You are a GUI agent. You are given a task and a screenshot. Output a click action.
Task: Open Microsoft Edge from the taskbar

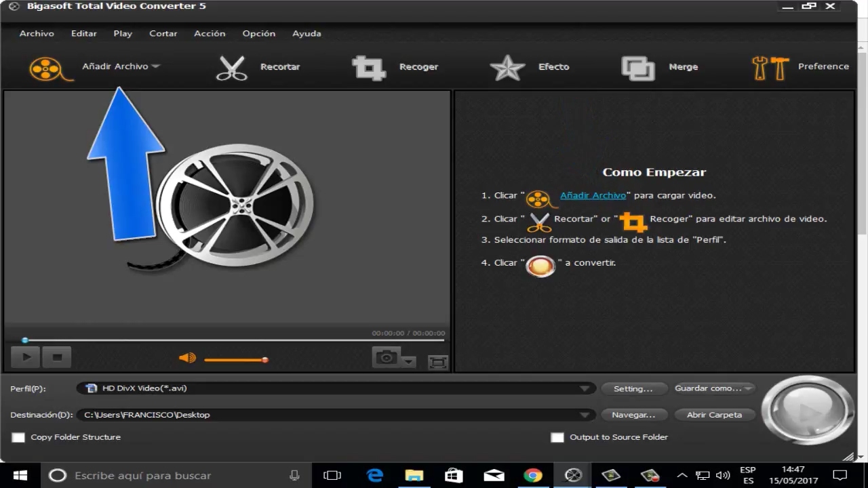[x=374, y=475]
